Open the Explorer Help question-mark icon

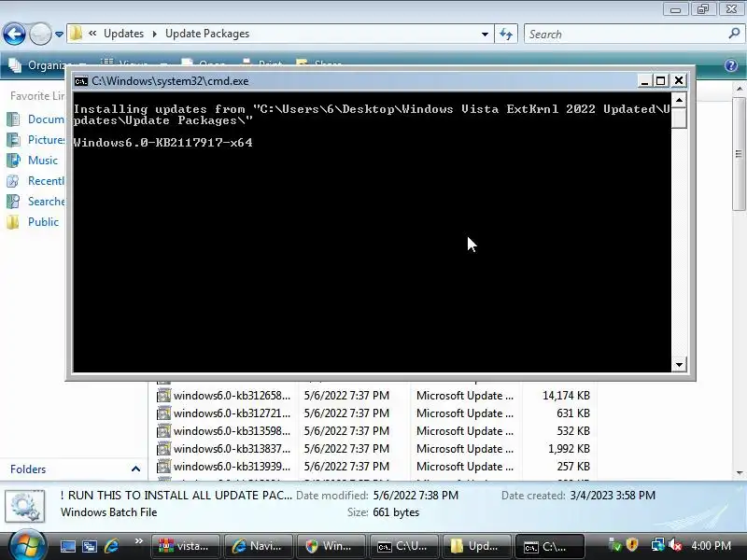click(x=731, y=65)
